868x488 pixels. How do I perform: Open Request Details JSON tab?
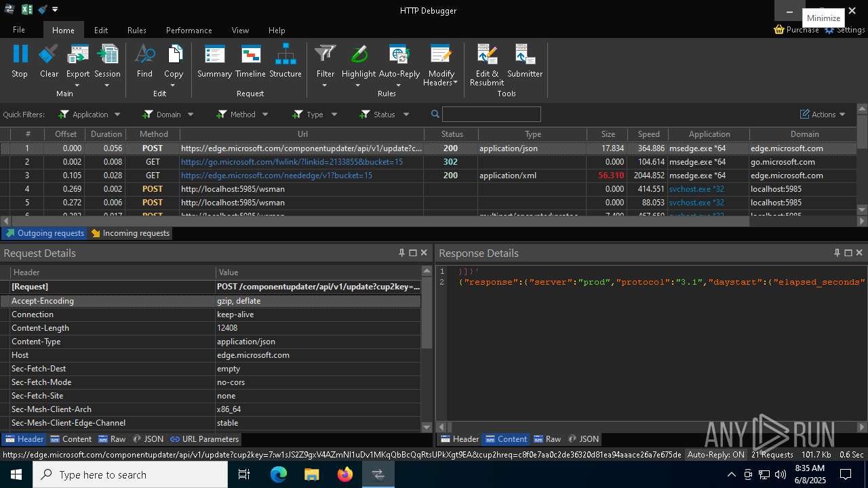(x=148, y=439)
